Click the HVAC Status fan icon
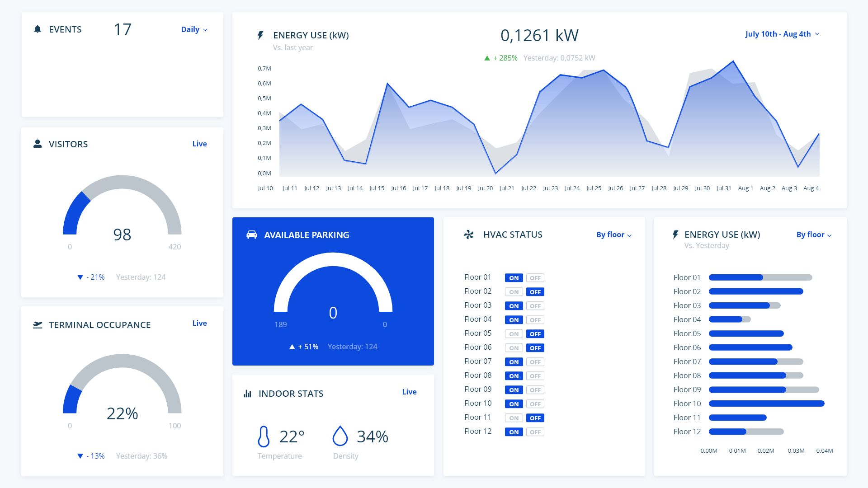 (469, 235)
